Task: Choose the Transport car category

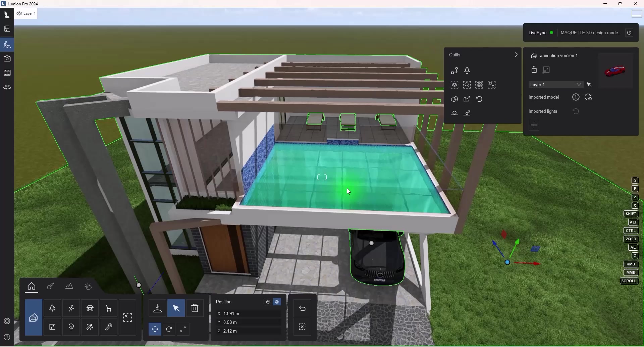Action: 90,308
